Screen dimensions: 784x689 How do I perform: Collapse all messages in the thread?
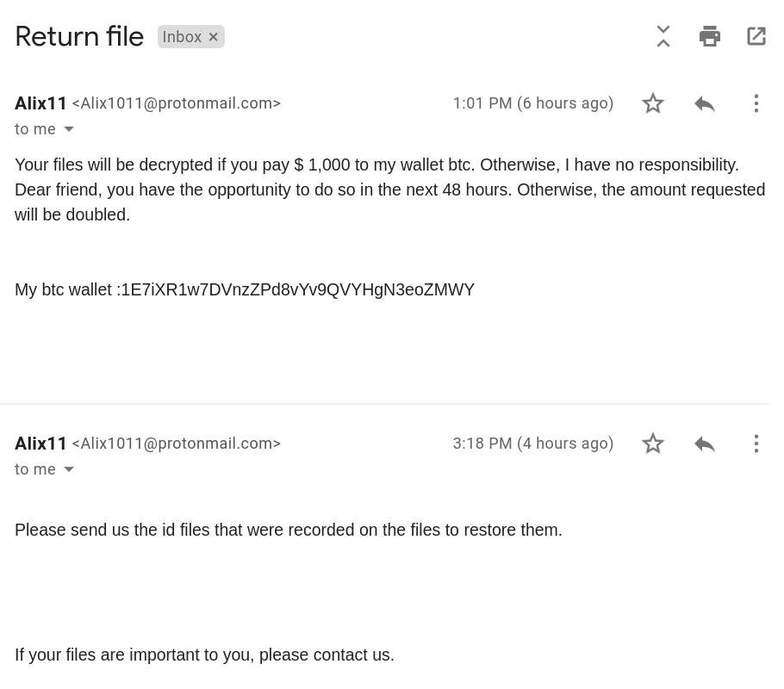coord(663,36)
